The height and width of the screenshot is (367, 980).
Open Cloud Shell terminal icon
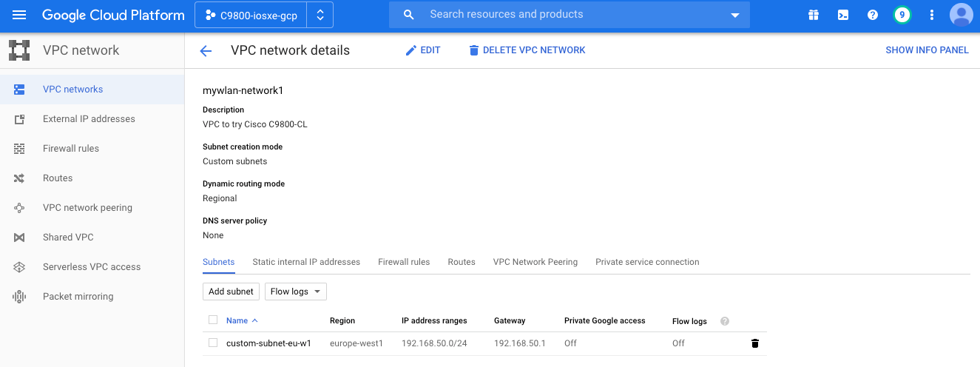[842, 15]
